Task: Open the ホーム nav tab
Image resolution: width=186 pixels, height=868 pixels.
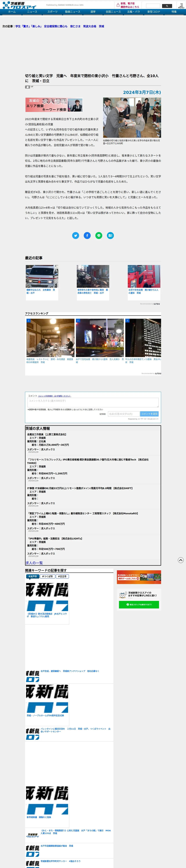Action: 12,12
